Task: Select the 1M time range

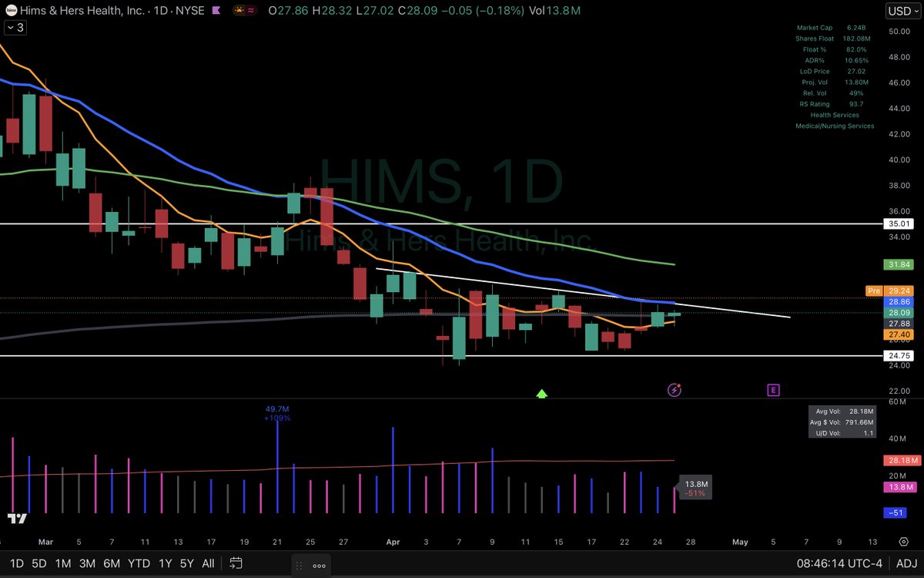Action: click(62, 563)
